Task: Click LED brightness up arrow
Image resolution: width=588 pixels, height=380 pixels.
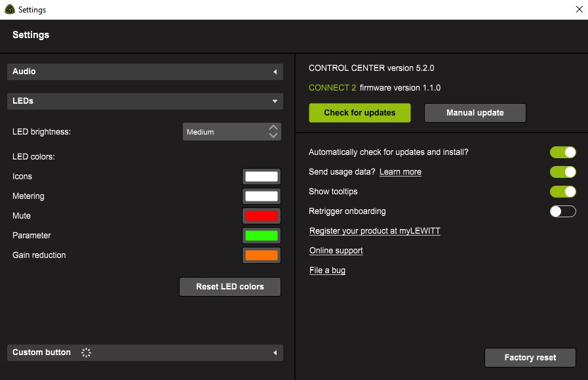Action: [273, 128]
